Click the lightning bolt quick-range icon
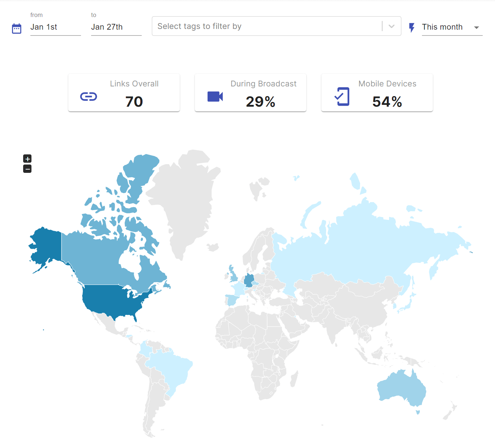The width and height of the screenshot is (495, 448). 411,27
